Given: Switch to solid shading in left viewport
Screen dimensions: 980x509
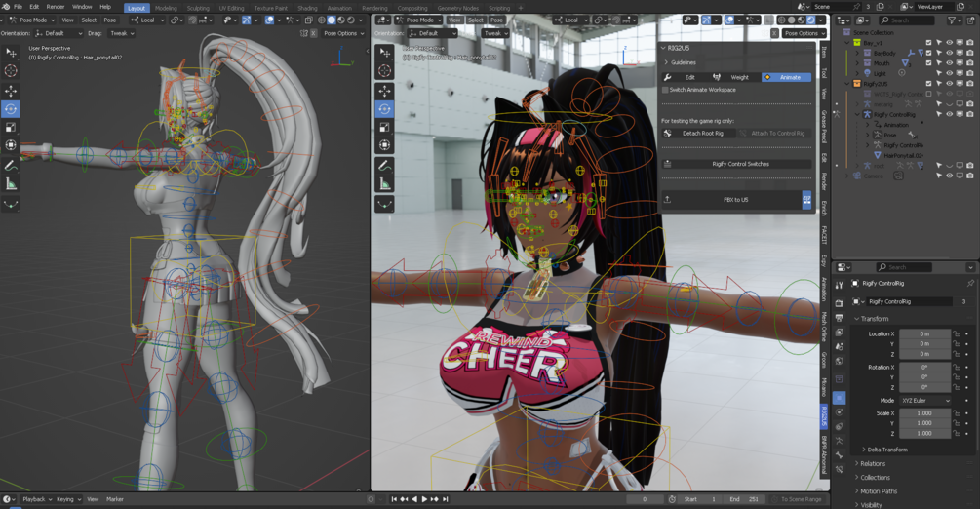Looking at the screenshot, I should pyautogui.click(x=332, y=20).
